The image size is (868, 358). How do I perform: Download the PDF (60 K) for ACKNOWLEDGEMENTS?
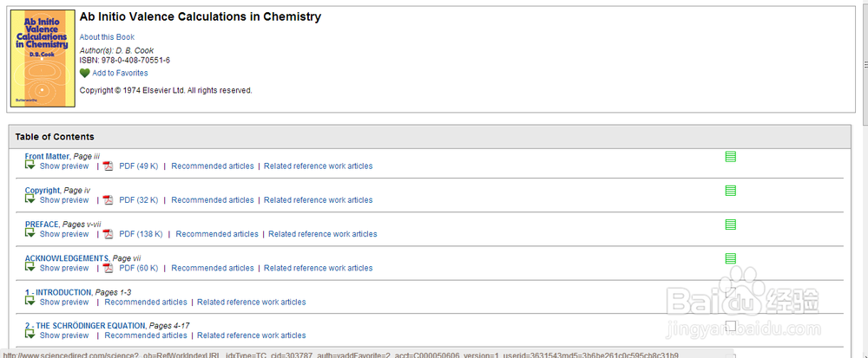[139, 268]
